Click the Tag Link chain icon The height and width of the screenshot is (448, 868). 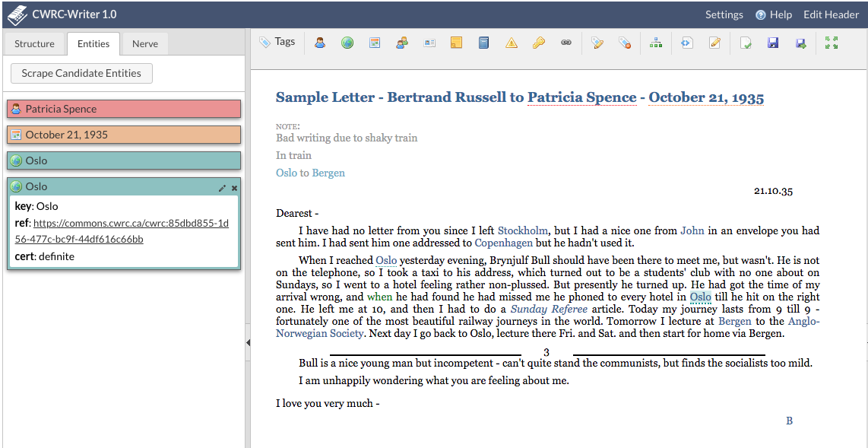pyautogui.click(x=565, y=43)
